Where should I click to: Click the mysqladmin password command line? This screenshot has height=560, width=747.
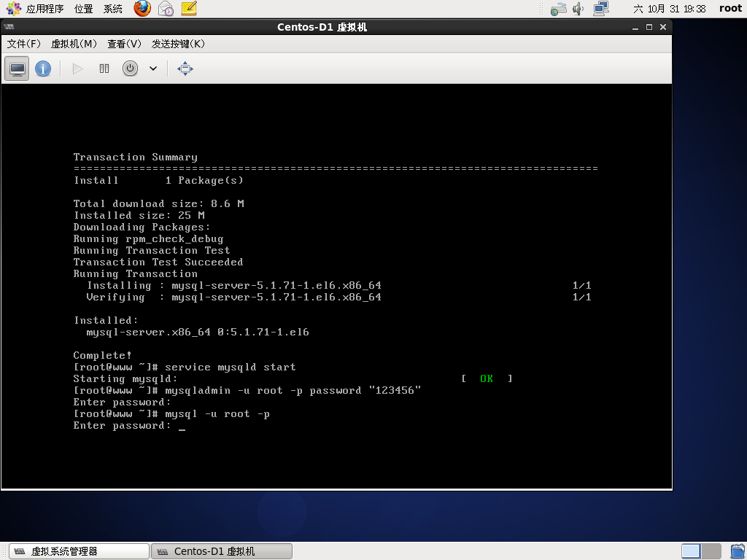[x=247, y=391]
